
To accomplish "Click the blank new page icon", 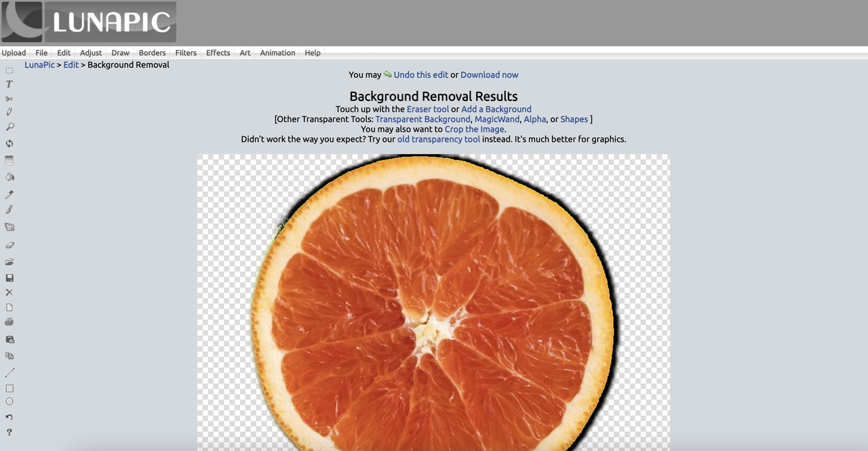I will (x=9, y=307).
